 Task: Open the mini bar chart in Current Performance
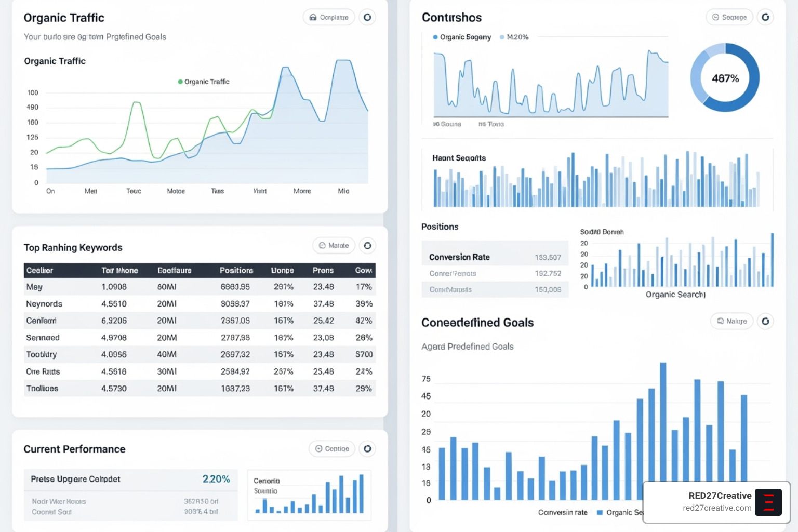point(309,495)
